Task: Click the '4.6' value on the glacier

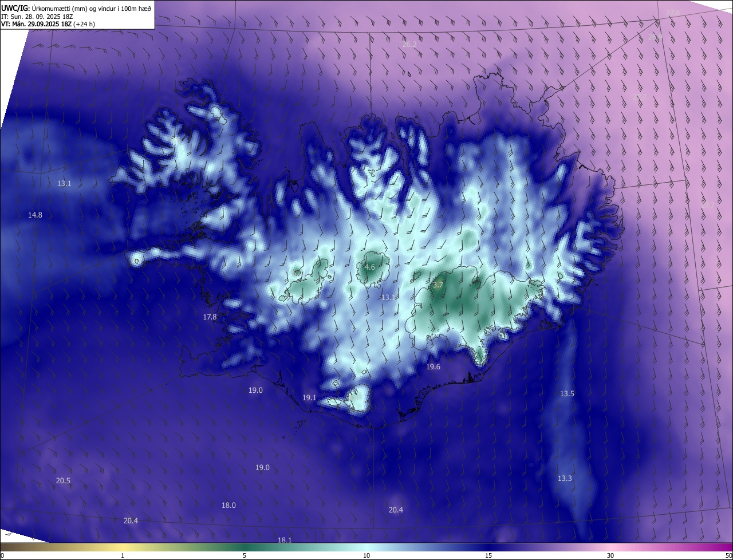Action: point(370,267)
